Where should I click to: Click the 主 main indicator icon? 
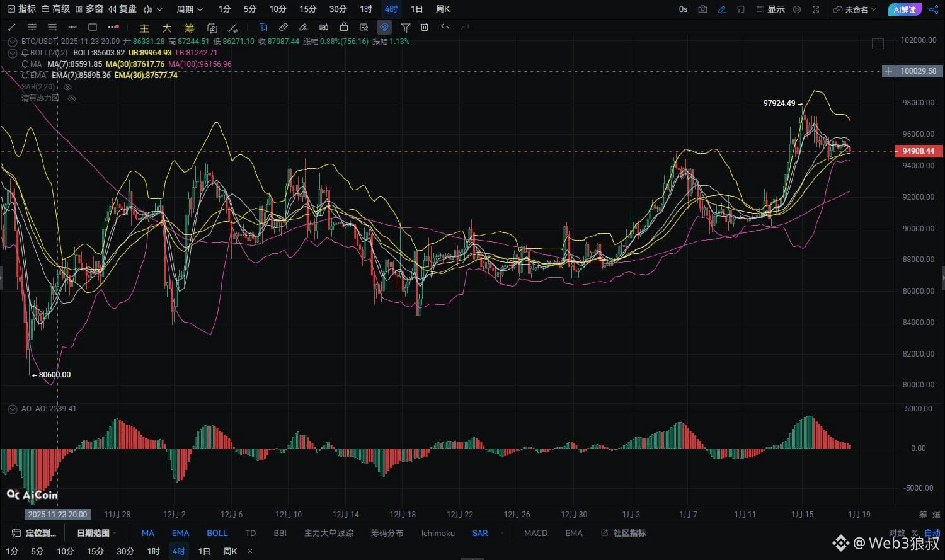(144, 28)
